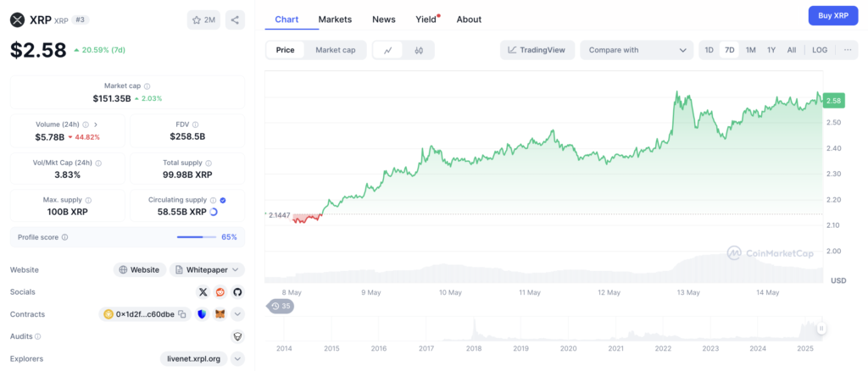Open the Yield tab
The image size is (868, 371).
[x=426, y=19]
